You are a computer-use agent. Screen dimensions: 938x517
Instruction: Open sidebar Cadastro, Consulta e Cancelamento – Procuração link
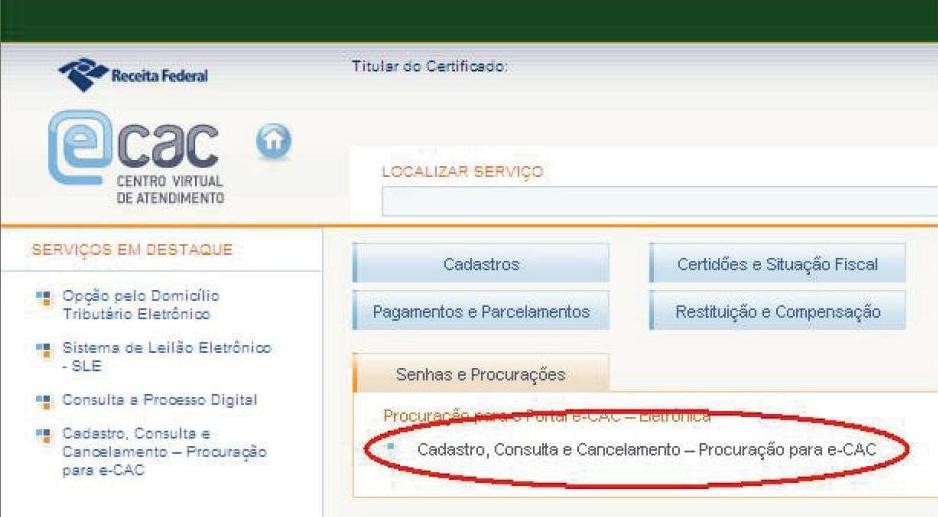coord(164,452)
